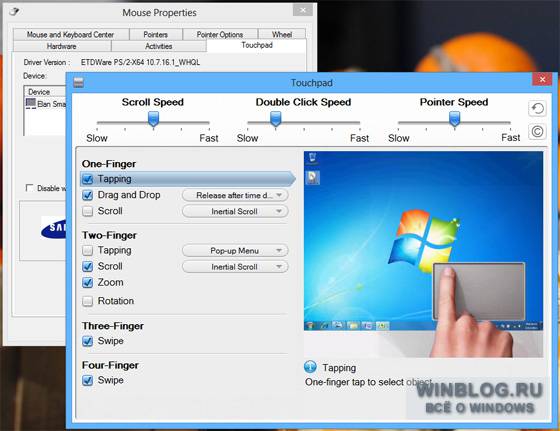Open the Pointer Options tab
560x431 pixels.
click(x=220, y=35)
